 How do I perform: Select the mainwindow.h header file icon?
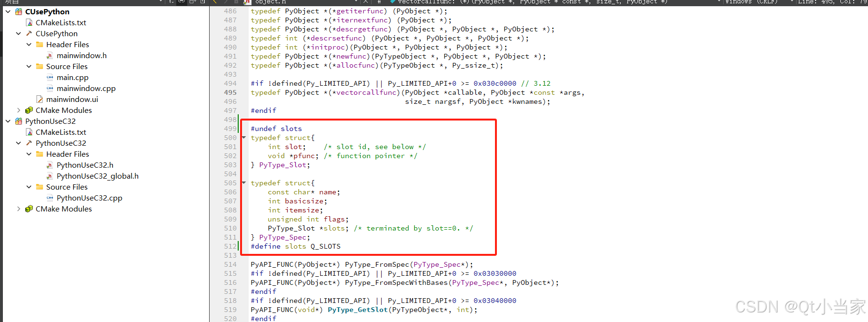[x=50, y=55]
